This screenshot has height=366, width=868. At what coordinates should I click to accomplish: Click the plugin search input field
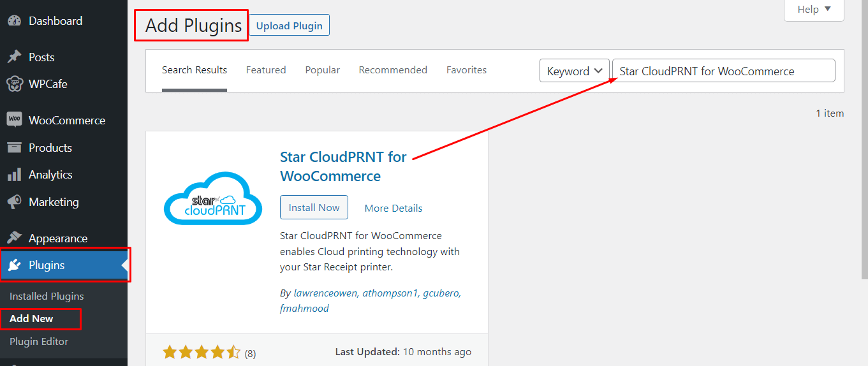pyautogui.click(x=724, y=71)
